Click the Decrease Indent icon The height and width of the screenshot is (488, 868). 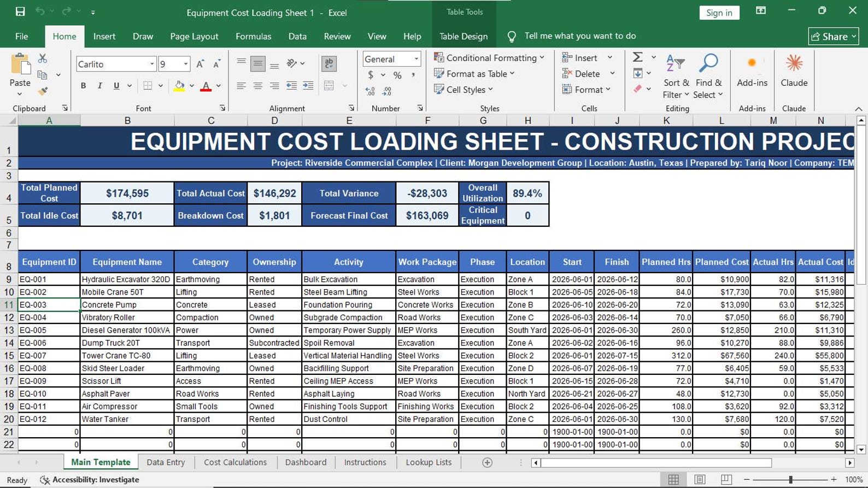292,86
